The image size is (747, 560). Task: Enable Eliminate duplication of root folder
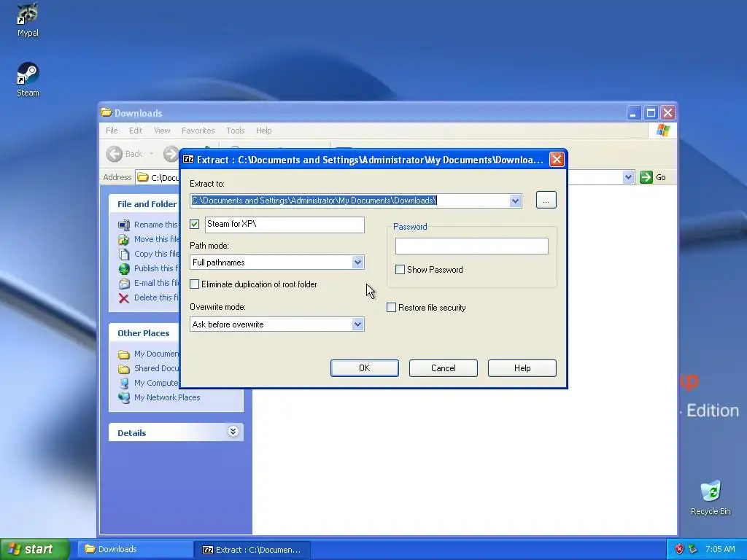[x=194, y=284]
